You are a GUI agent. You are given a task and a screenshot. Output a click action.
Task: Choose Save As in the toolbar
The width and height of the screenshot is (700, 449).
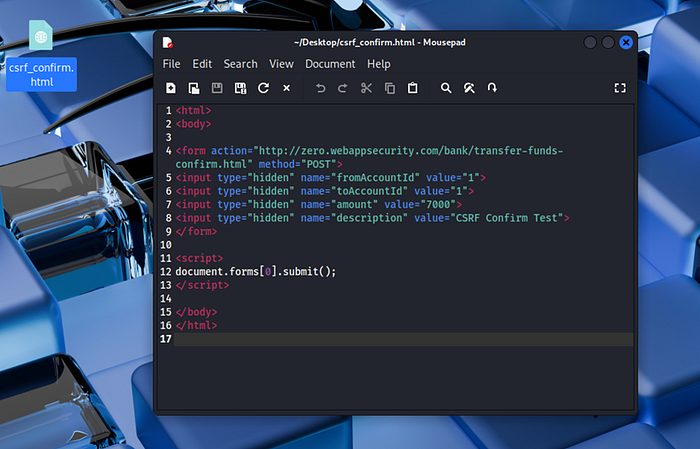(240, 88)
